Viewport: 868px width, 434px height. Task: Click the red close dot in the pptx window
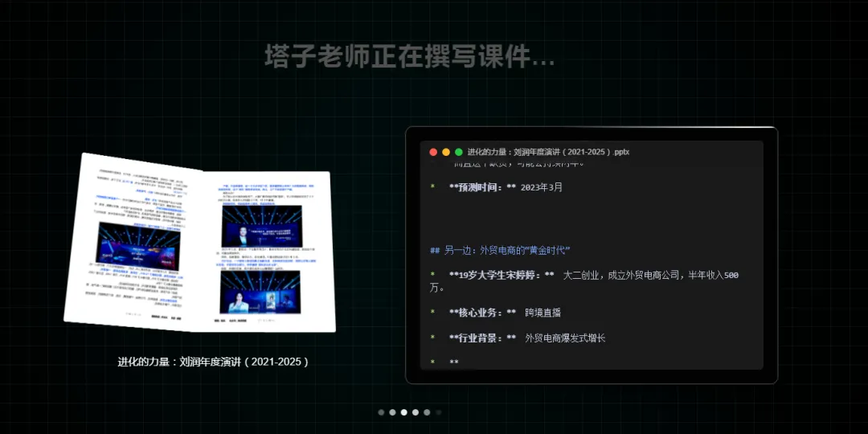pos(433,152)
